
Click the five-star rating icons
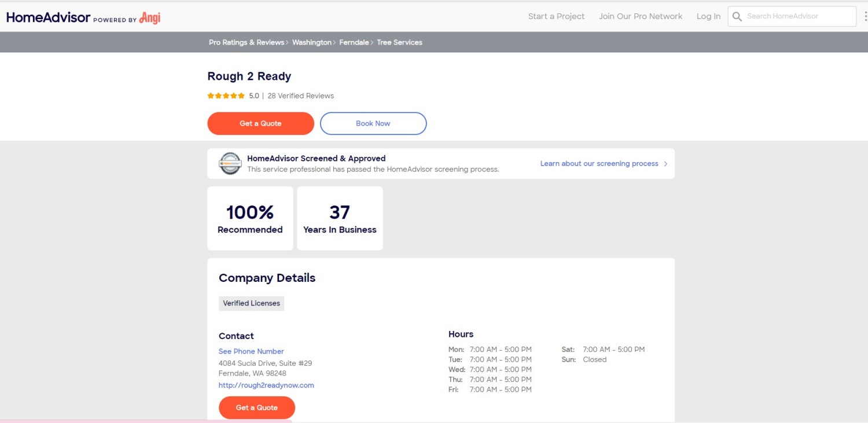pos(226,96)
